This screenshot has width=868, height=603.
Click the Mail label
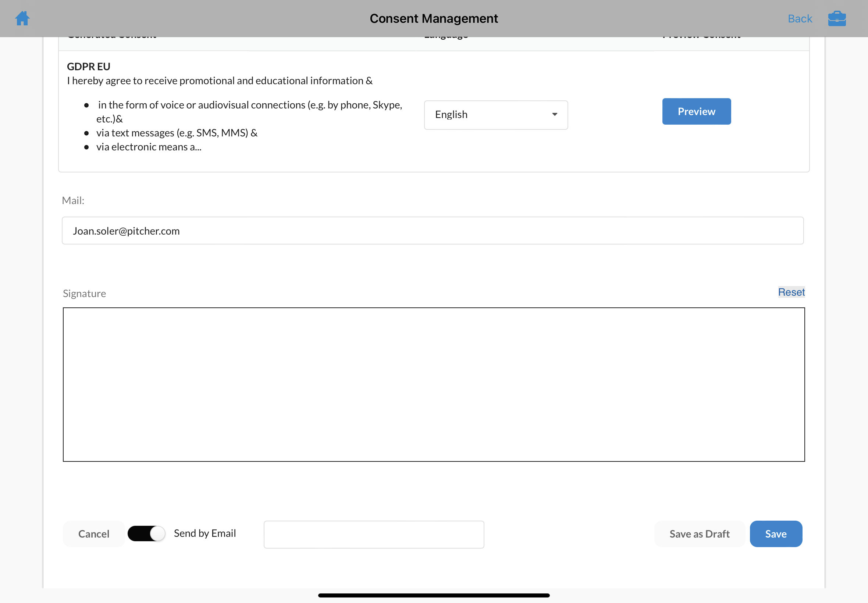pyautogui.click(x=73, y=200)
